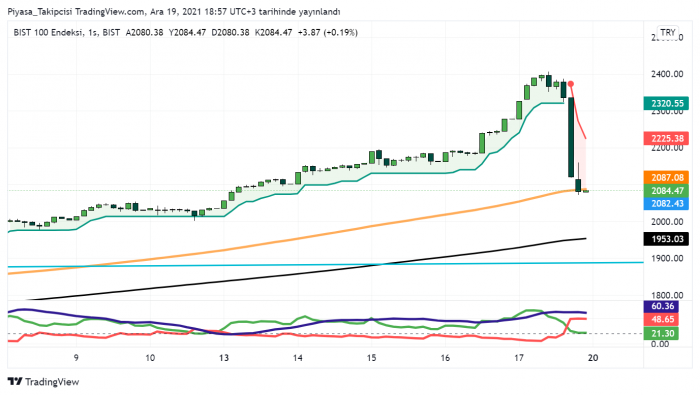Click date label 16 on time axis
700x395 pixels.
coord(445,358)
